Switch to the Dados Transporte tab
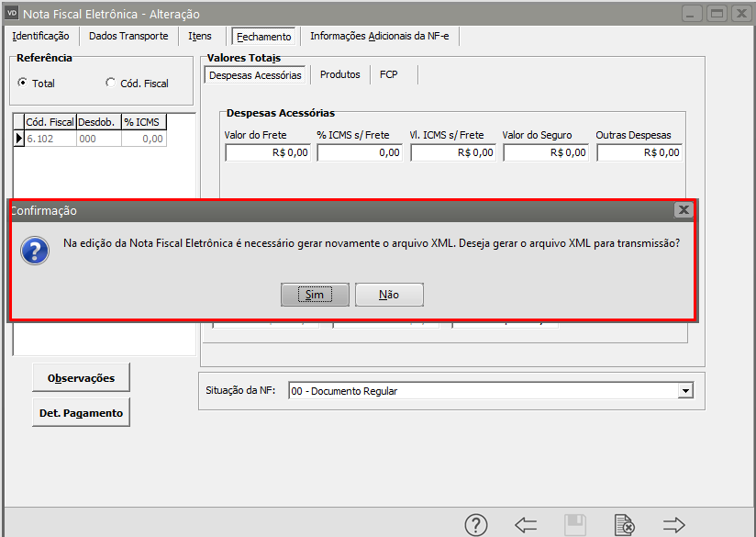The height and width of the screenshot is (537, 756). (x=128, y=36)
